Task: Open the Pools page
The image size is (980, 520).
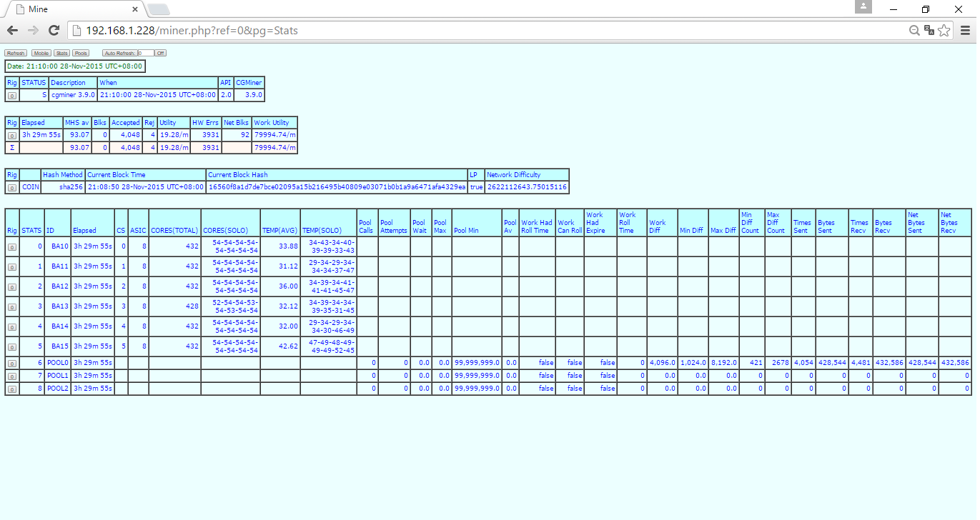Action: [x=81, y=53]
